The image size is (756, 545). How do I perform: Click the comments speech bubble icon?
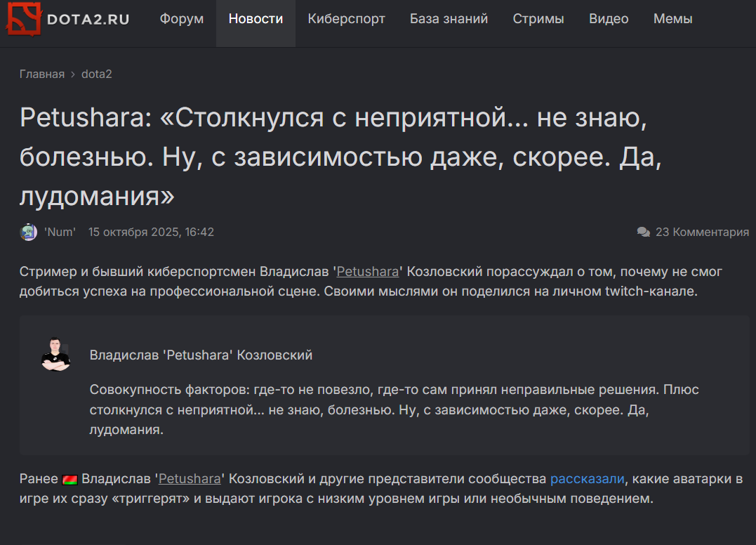tap(643, 232)
